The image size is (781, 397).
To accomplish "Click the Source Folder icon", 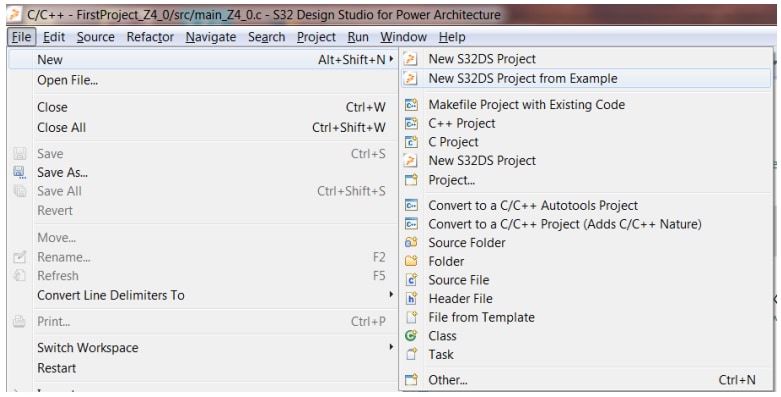I will tap(411, 243).
